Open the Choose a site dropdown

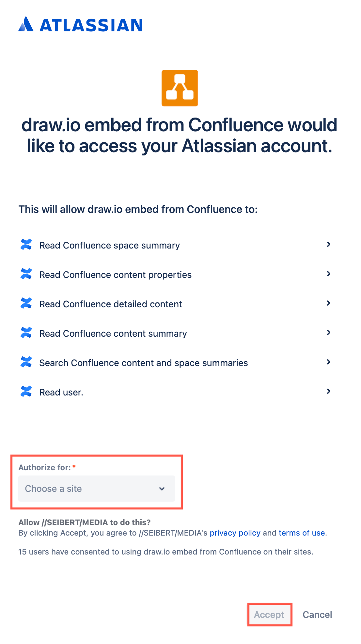[96, 489]
